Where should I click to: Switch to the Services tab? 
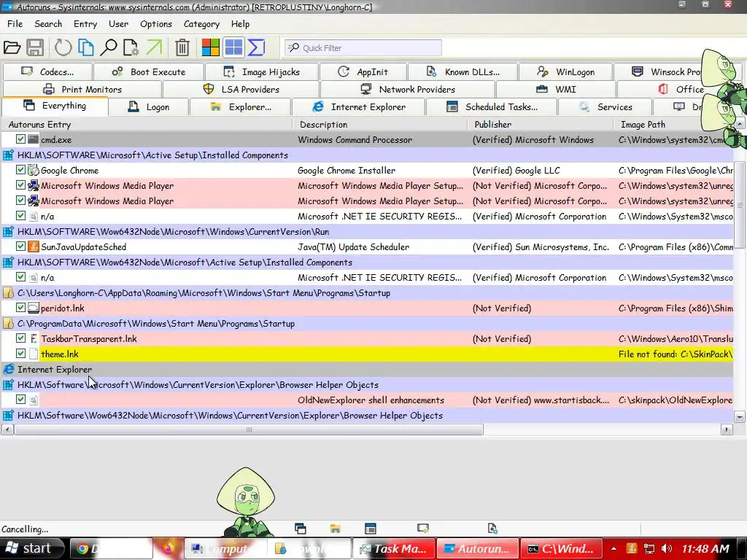tap(605, 106)
